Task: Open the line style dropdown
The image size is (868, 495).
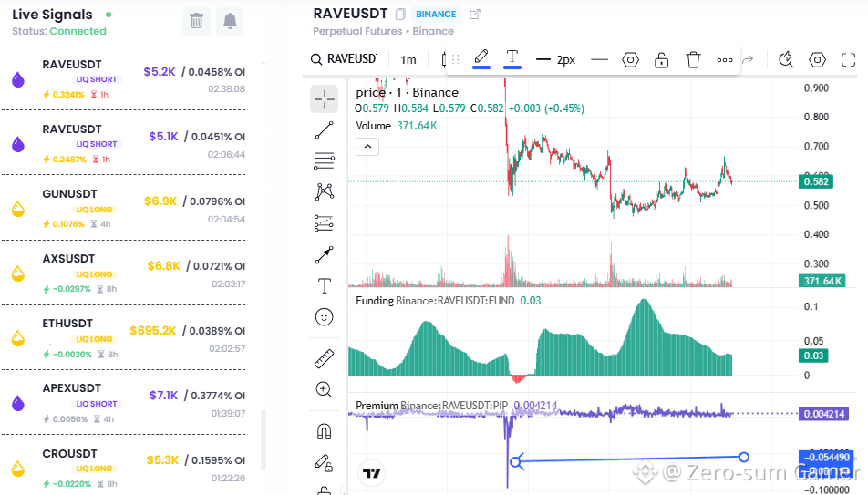Action: click(x=599, y=59)
